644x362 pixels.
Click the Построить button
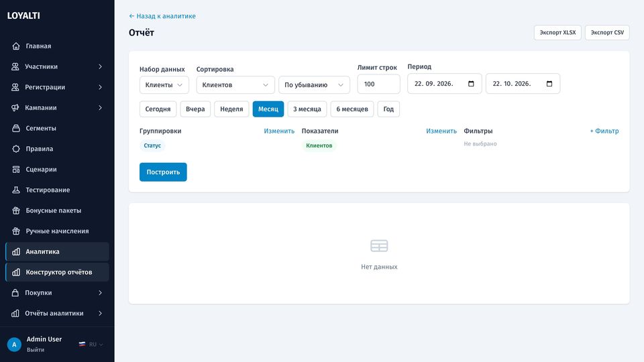(x=163, y=172)
